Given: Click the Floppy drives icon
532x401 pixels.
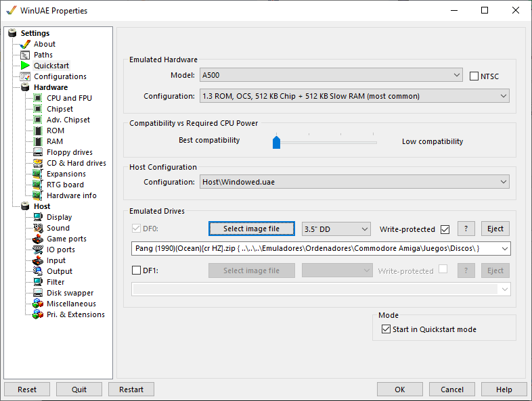Looking at the screenshot, I should (x=38, y=152).
